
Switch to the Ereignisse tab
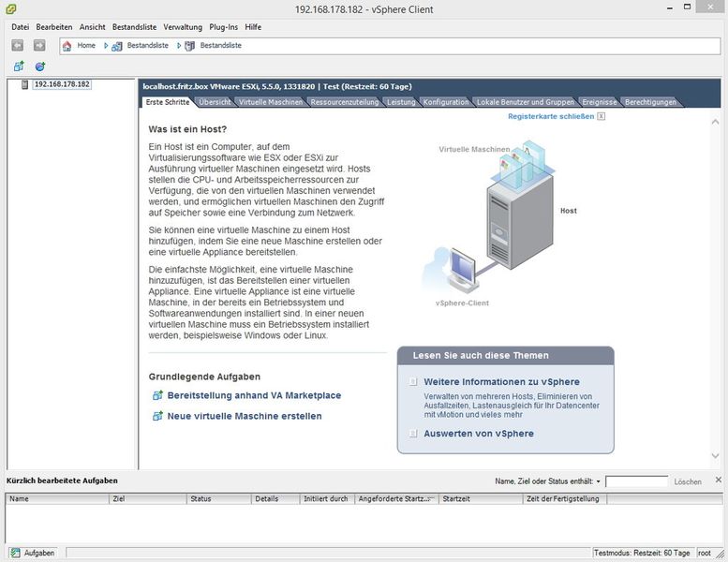600,102
